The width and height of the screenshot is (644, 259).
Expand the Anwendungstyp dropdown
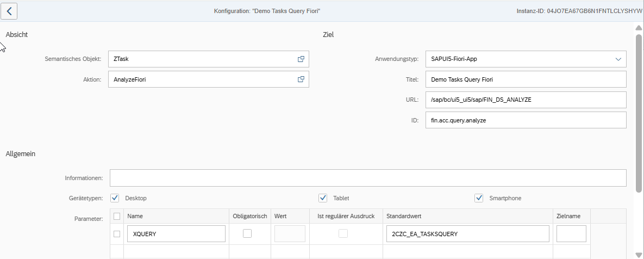(618, 59)
